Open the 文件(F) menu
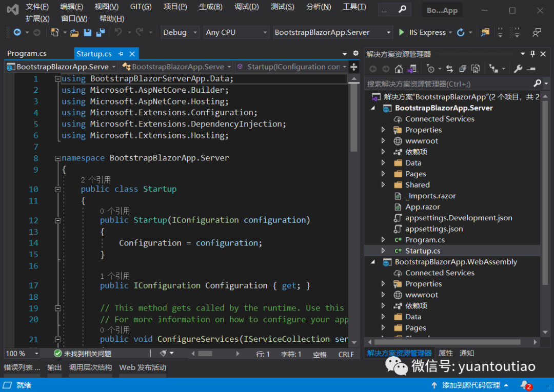The width and height of the screenshot is (554, 392). click(37, 7)
